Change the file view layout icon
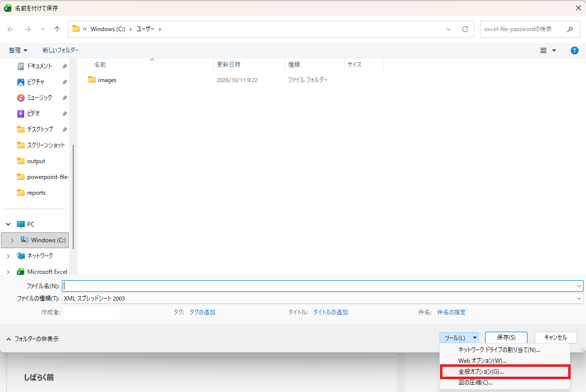The width and height of the screenshot is (586, 392). click(543, 50)
